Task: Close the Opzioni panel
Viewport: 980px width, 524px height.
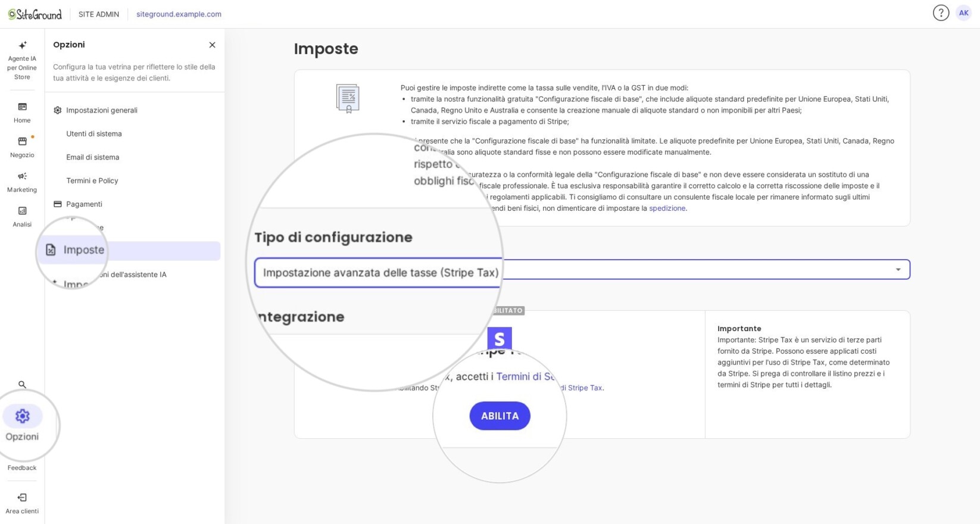Action: [x=212, y=45]
